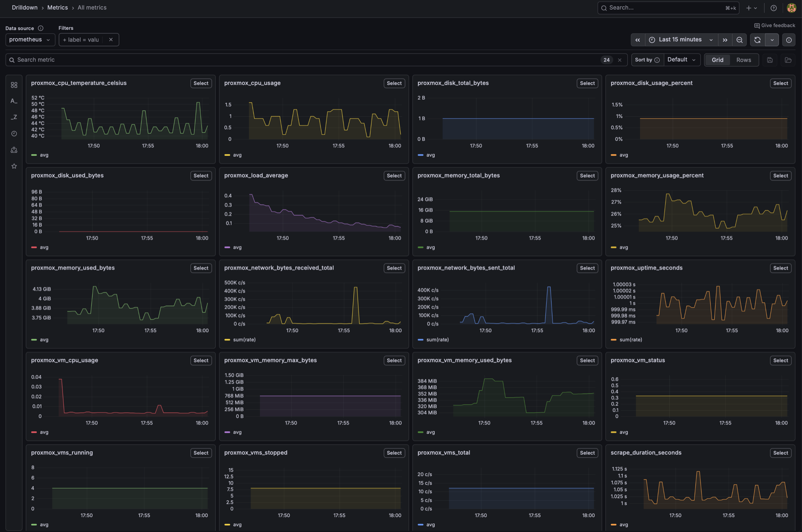Select the proxmox_memory_total_bytes metric

pos(587,176)
